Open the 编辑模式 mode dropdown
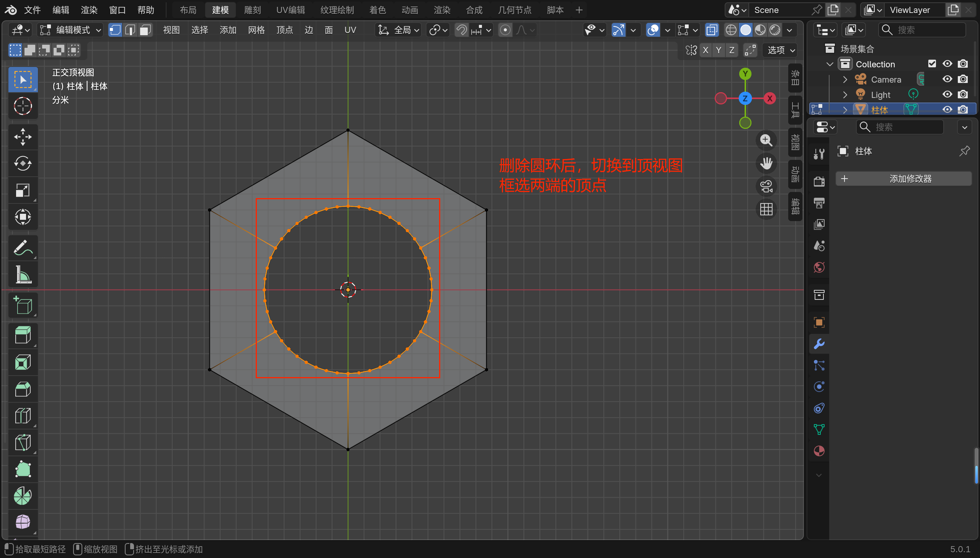The width and height of the screenshot is (980, 558). (x=71, y=30)
